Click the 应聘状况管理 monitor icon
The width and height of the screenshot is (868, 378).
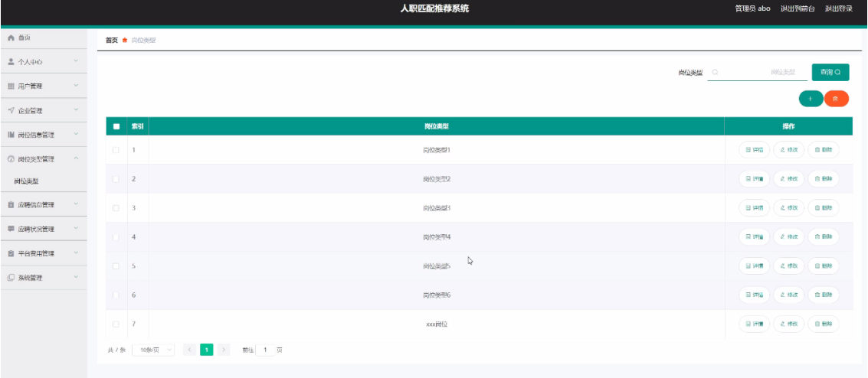(x=11, y=229)
